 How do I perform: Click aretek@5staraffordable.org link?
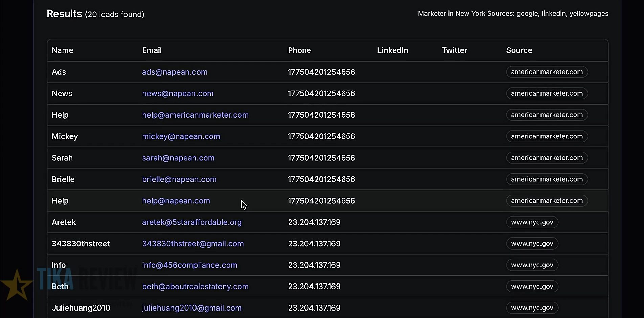point(191,222)
